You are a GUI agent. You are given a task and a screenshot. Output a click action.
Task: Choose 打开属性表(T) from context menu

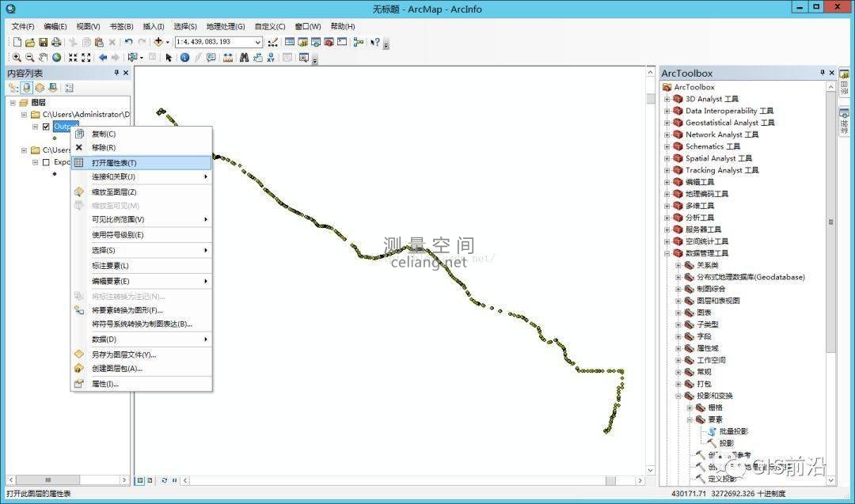[141, 163]
